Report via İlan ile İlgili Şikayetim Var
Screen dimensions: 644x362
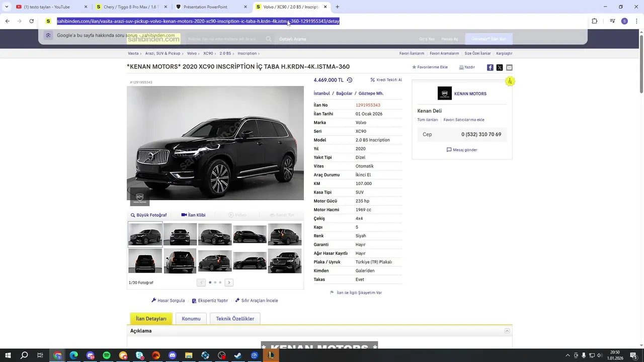[x=356, y=293]
